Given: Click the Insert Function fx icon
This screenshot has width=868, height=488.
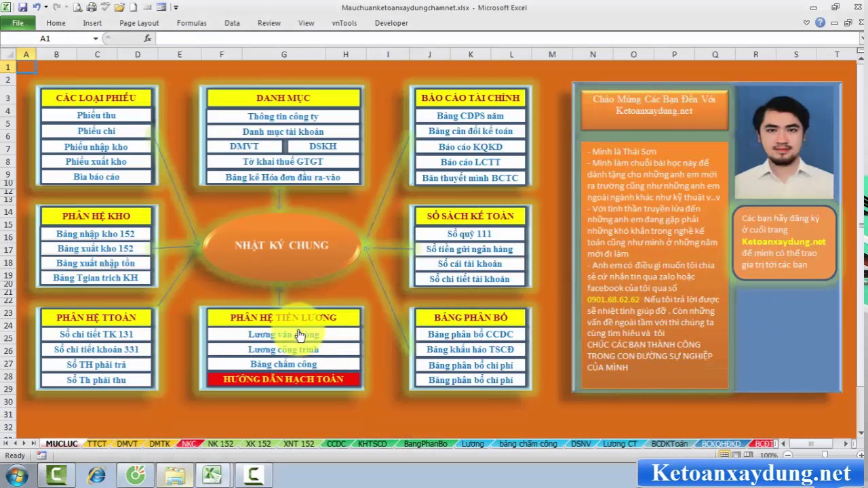Looking at the screenshot, I should [x=148, y=39].
